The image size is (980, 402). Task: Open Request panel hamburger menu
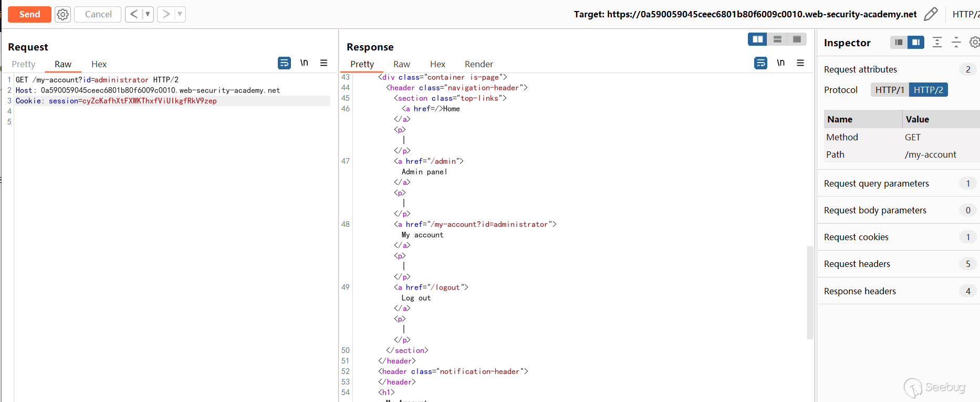coord(324,63)
